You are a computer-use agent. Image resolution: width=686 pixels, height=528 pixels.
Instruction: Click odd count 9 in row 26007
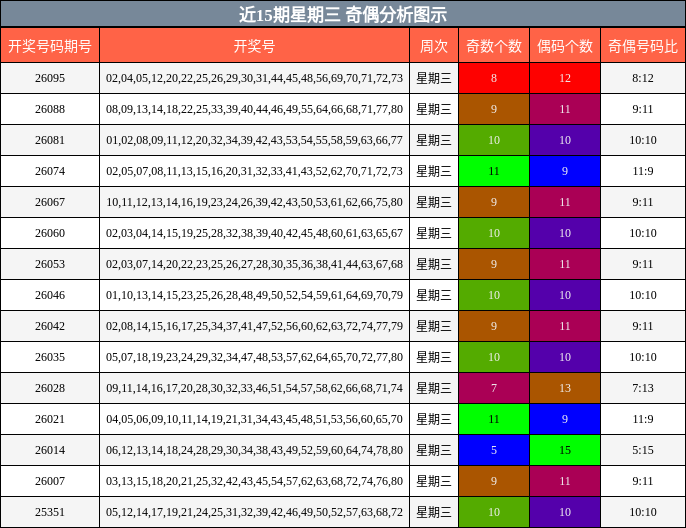click(494, 481)
